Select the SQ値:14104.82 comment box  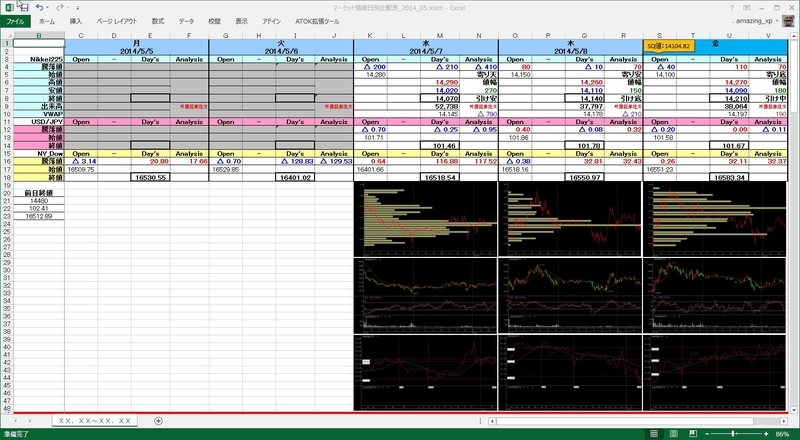[668, 46]
